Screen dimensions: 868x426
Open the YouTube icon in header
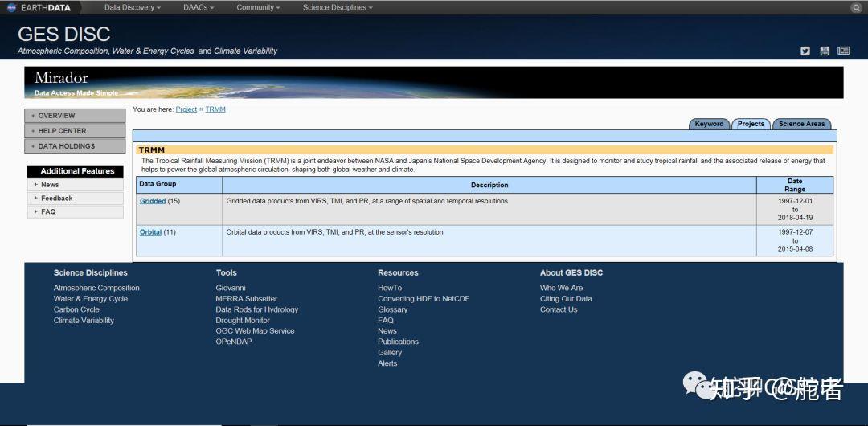point(825,51)
